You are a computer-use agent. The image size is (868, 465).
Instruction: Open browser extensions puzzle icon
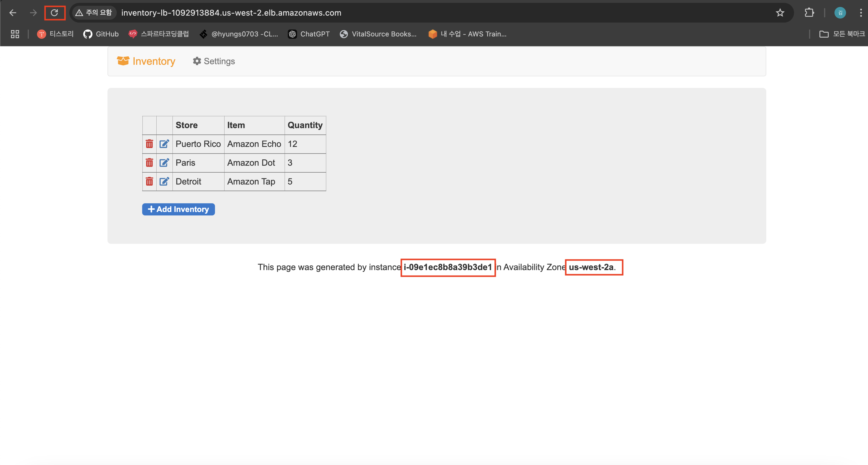(809, 13)
